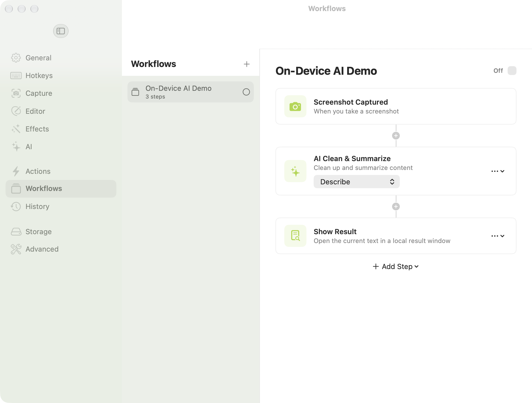Click the AI Clean & Summarize sparkle icon
The height and width of the screenshot is (403, 532).
click(295, 171)
